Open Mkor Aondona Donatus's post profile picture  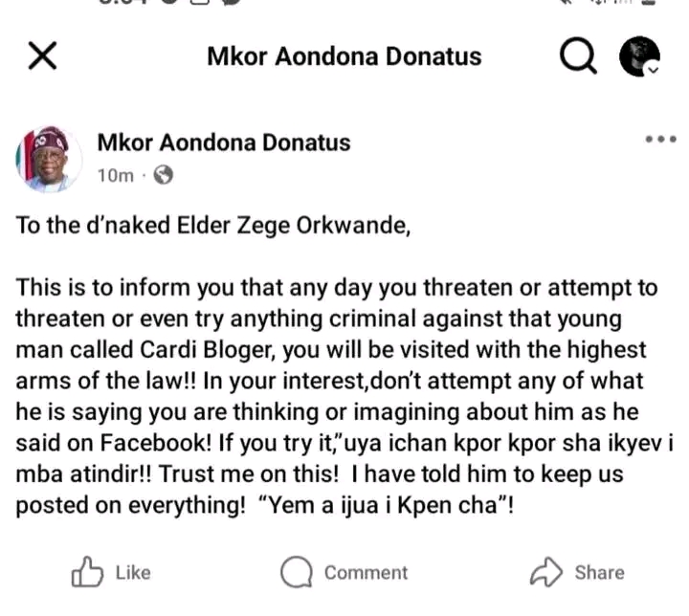pos(49,158)
